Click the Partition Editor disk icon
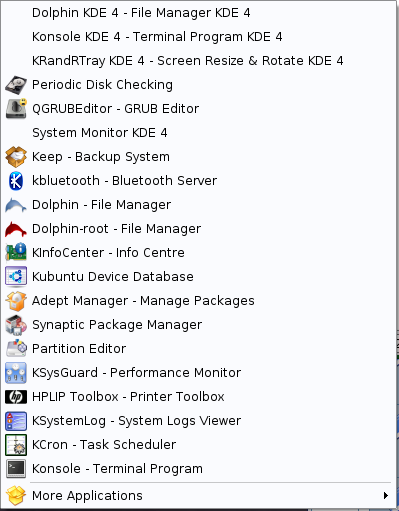The height and width of the screenshot is (511, 399). (x=16, y=349)
